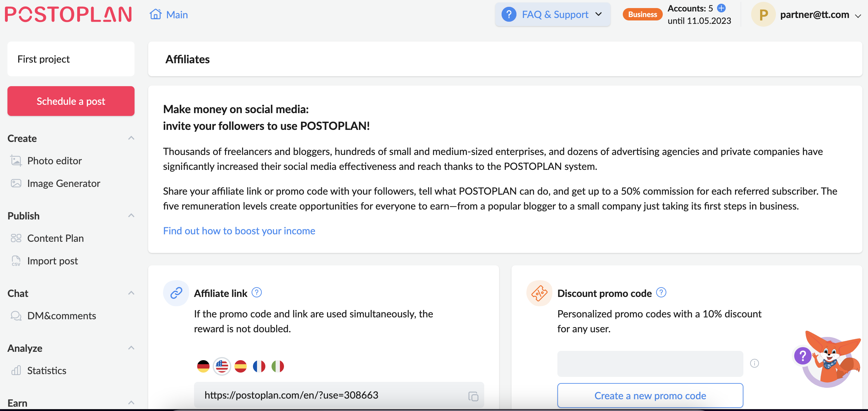Open Affiliate link help tooltip icon
Viewport: 868px width, 411px height.
[x=257, y=292]
